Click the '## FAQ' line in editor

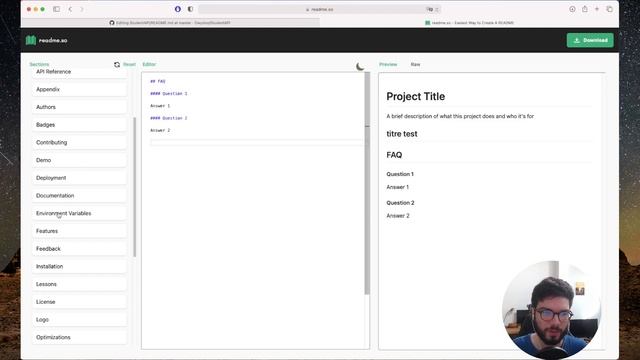tap(158, 81)
